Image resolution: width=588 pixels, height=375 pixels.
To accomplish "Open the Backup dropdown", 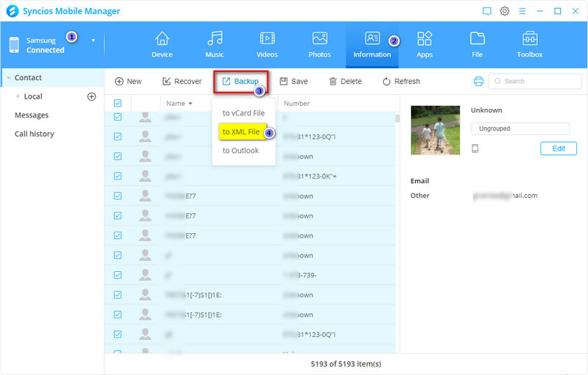I will pos(241,82).
